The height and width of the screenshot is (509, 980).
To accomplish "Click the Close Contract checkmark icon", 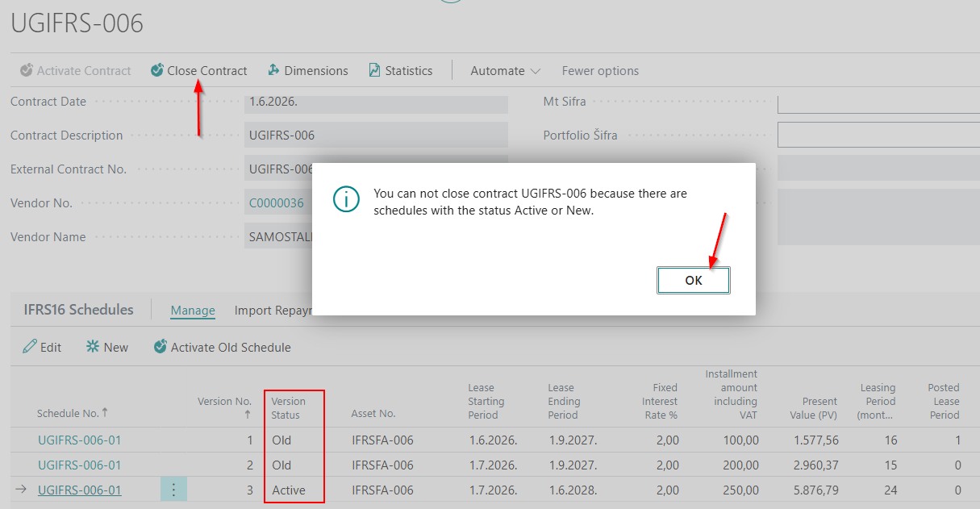I will (x=157, y=70).
